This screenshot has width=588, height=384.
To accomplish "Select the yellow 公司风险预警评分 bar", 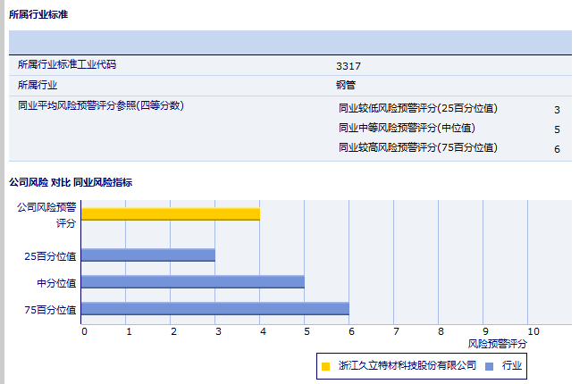I will [x=170, y=213].
